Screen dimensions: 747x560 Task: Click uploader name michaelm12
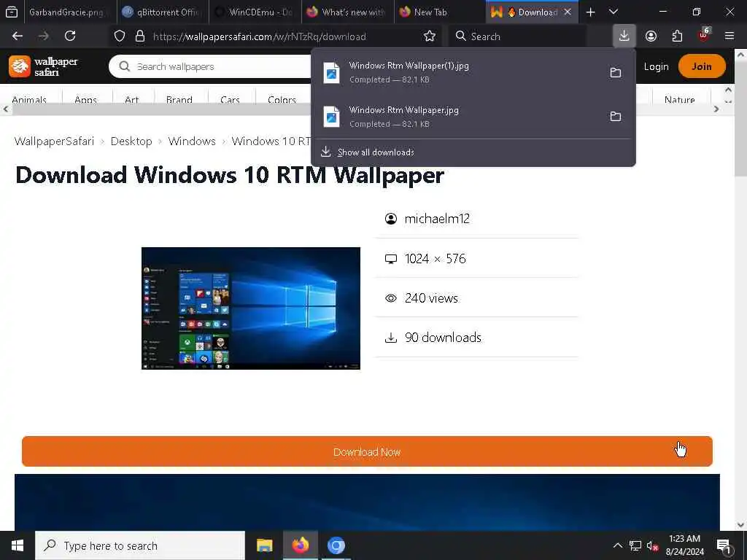[x=437, y=219]
